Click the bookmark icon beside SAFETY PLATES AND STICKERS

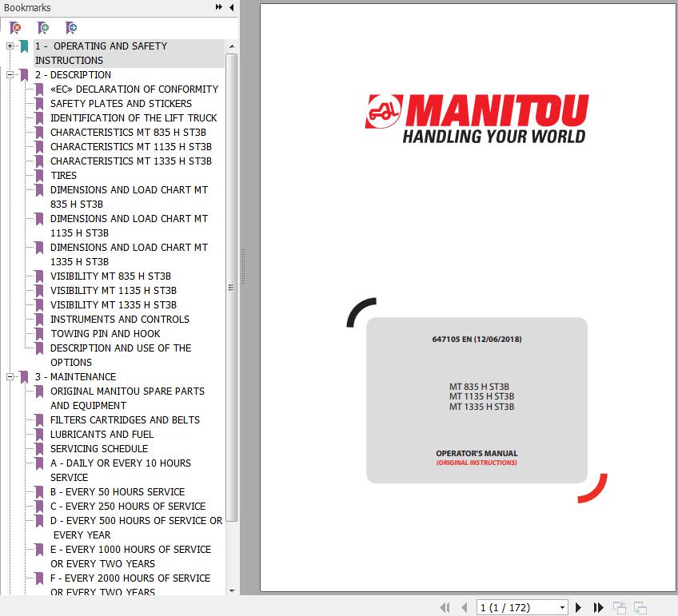click(39, 104)
